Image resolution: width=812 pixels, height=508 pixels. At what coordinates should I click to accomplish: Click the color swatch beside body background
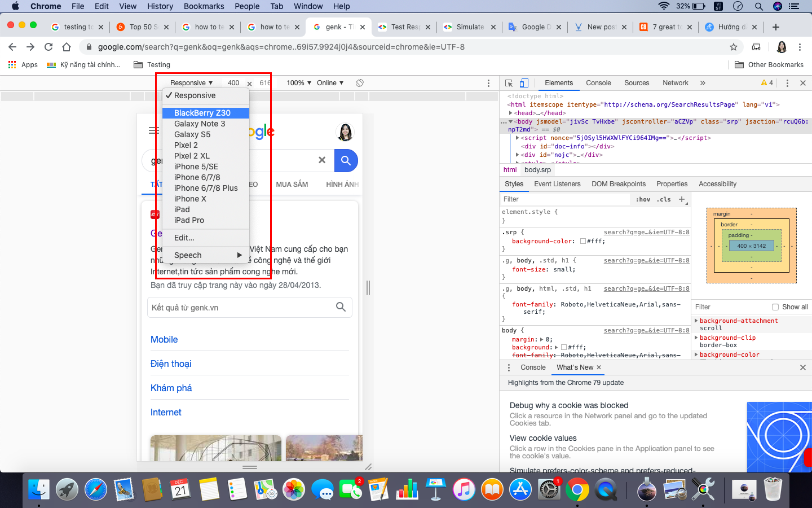(564, 347)
